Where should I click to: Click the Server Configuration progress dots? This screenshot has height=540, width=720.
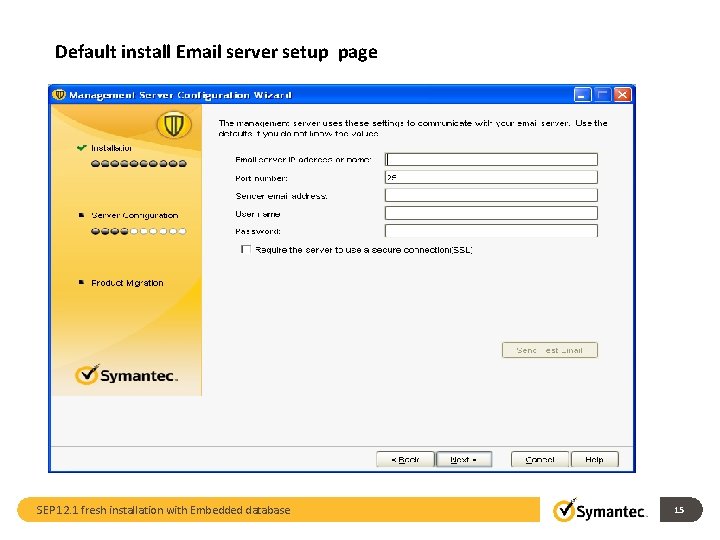click(139, 231)
